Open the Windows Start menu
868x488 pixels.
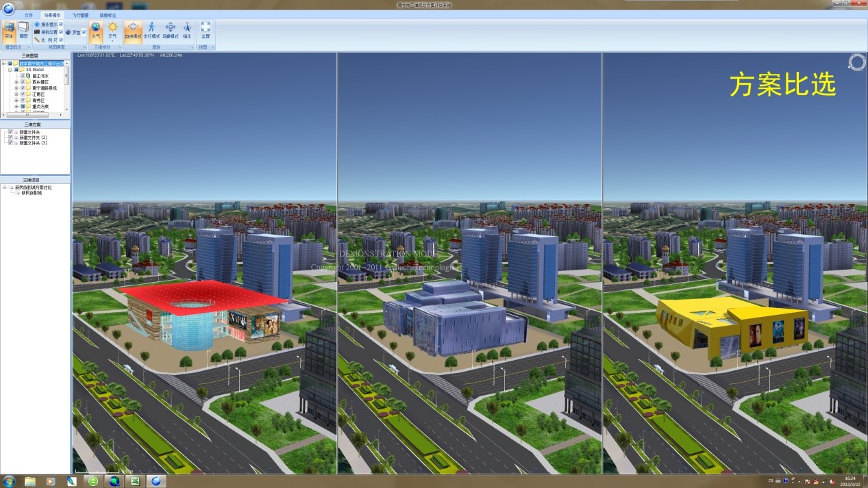(9, 481)
